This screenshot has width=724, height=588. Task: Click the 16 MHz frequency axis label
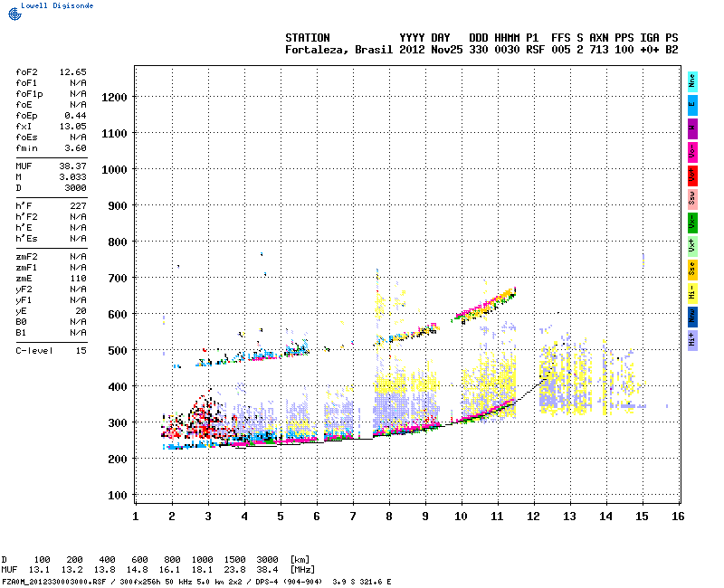tap(678, 517)
